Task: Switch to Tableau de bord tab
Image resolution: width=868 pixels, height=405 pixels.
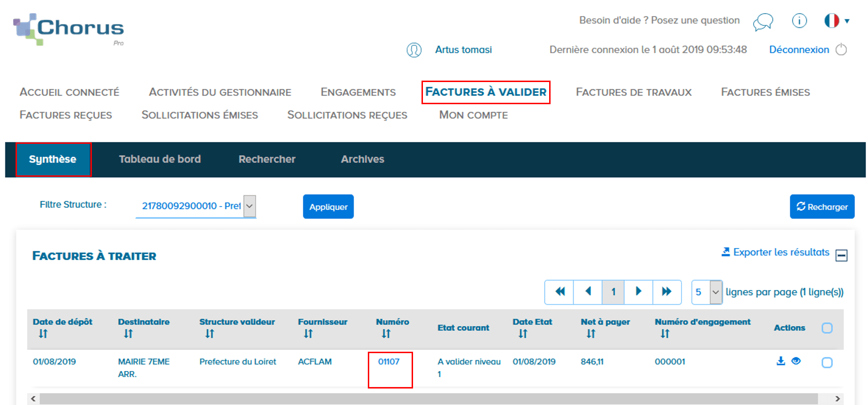Action: coord(160,159)
